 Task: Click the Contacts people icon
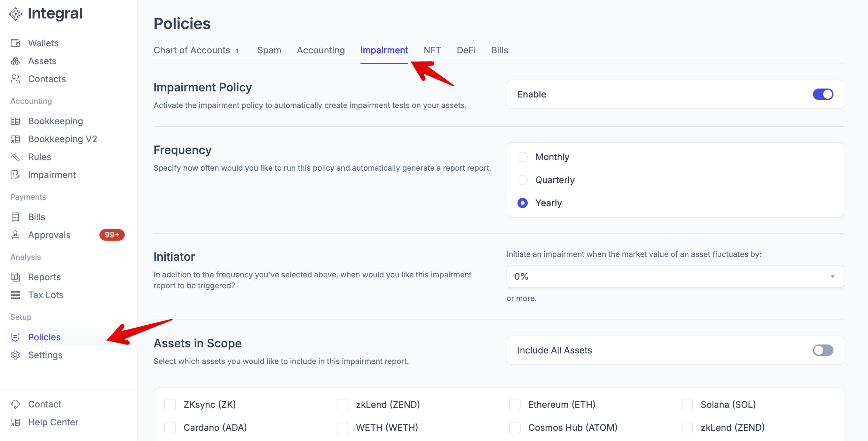click(x=15, y=79)
